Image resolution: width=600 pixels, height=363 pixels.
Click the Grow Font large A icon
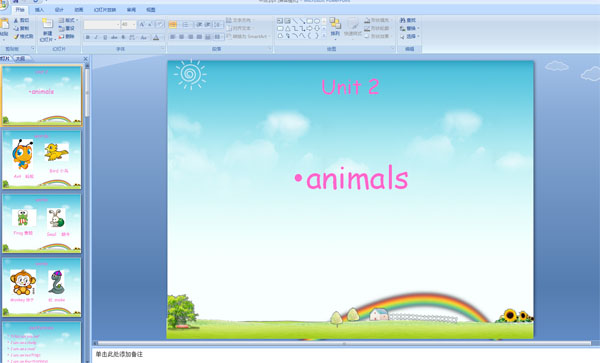142,24
